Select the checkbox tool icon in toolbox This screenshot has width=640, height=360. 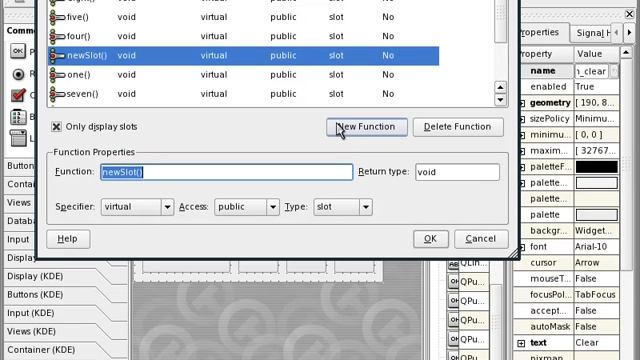(18, 95)
